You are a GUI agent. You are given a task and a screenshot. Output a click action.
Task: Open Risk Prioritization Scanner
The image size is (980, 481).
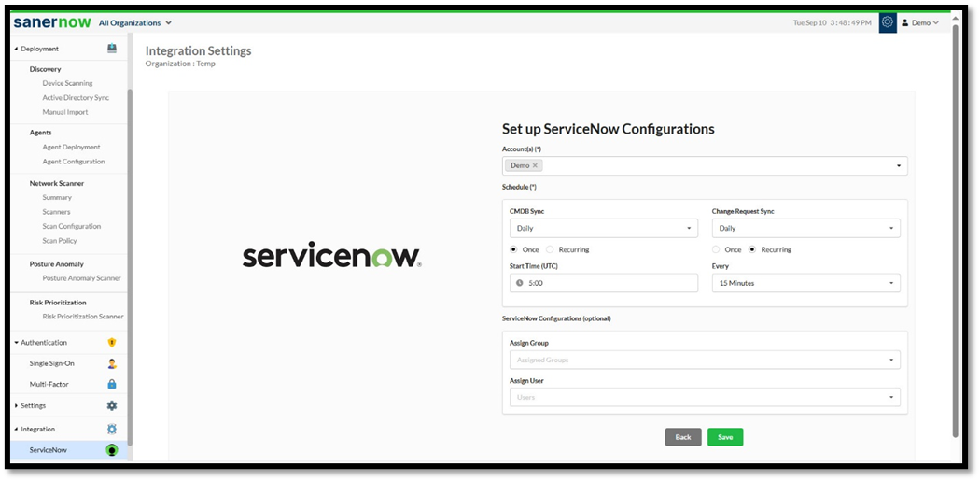[x=83, y=317]
